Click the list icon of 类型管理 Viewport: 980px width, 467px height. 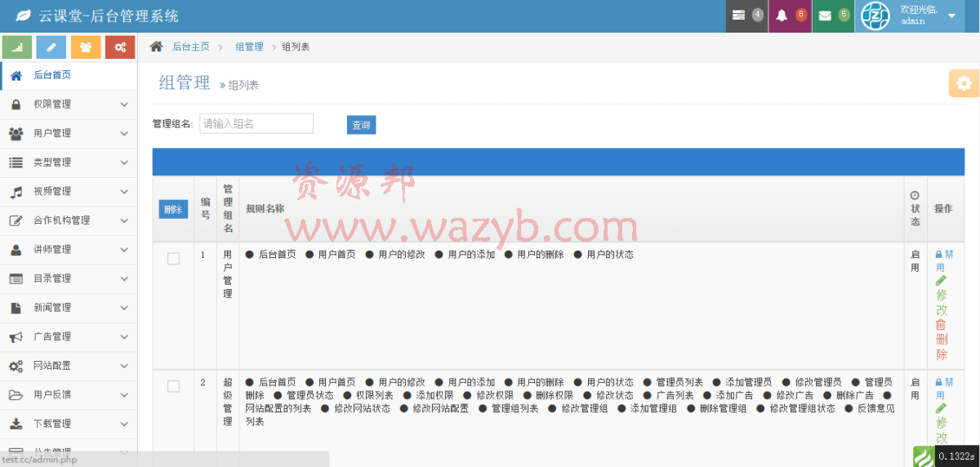click(x=16, y=162)
